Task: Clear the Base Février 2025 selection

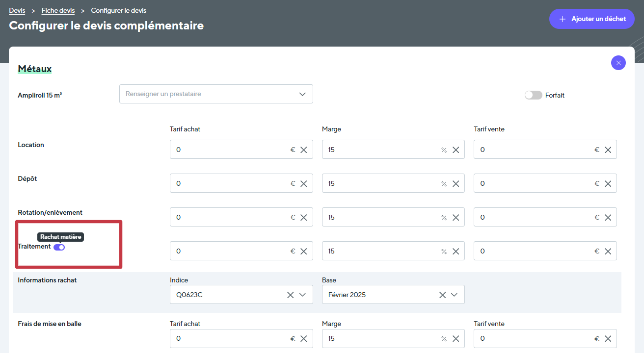Action: pyautogui.click(x=442, y=295)
